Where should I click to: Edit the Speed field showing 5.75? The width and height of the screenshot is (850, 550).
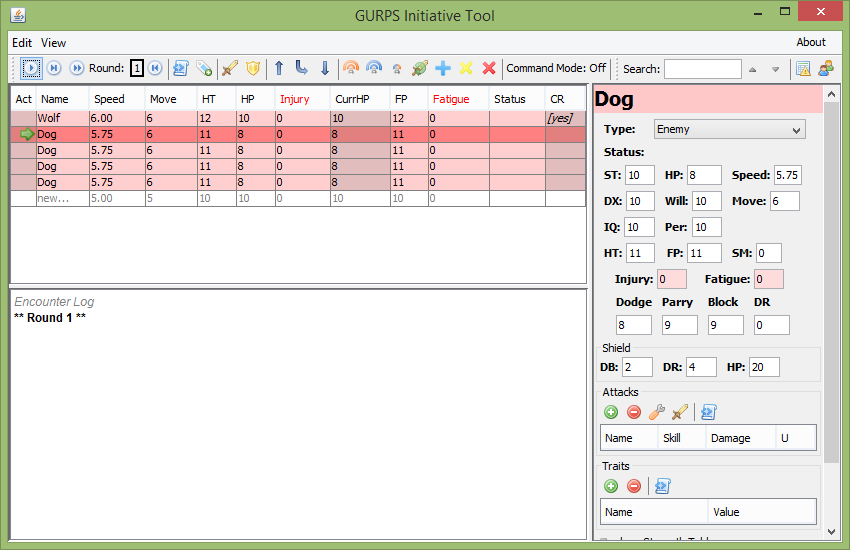point(787,175)
